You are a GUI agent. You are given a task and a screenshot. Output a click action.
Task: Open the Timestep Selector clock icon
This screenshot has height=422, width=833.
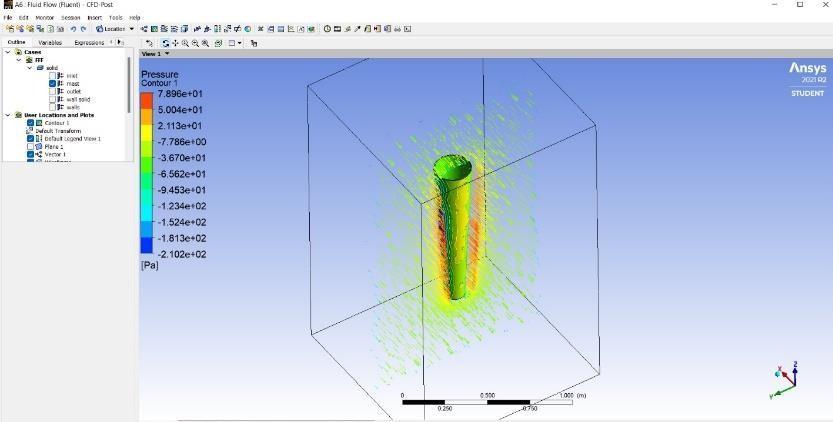click(x=327, y=29)
